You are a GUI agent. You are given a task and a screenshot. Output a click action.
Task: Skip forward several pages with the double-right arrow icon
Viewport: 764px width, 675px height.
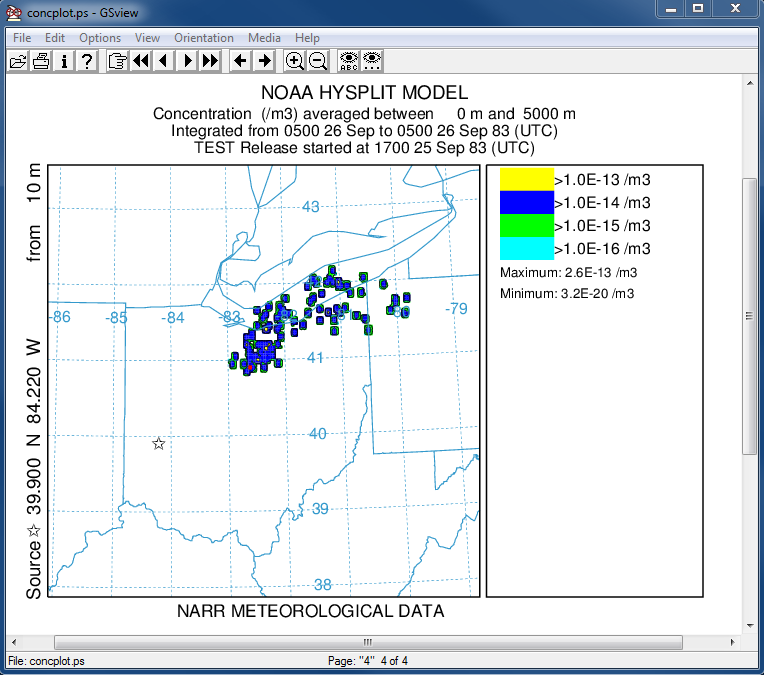point(210,61)
